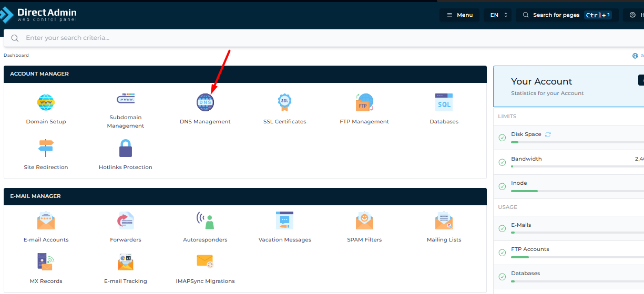Click the FTP Accounts usage bar

pos(577,257)
